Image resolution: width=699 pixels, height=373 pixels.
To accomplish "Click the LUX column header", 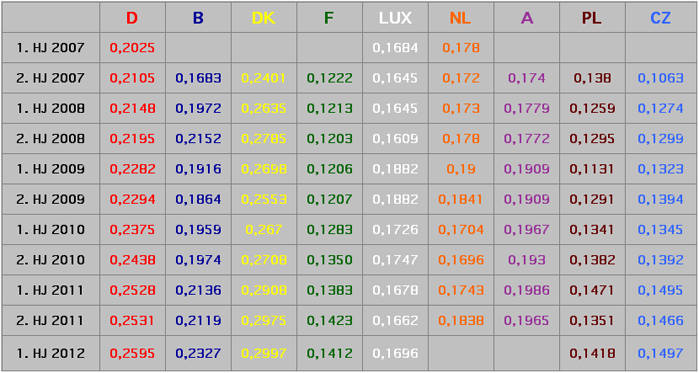I will click(x=395, y=18).
